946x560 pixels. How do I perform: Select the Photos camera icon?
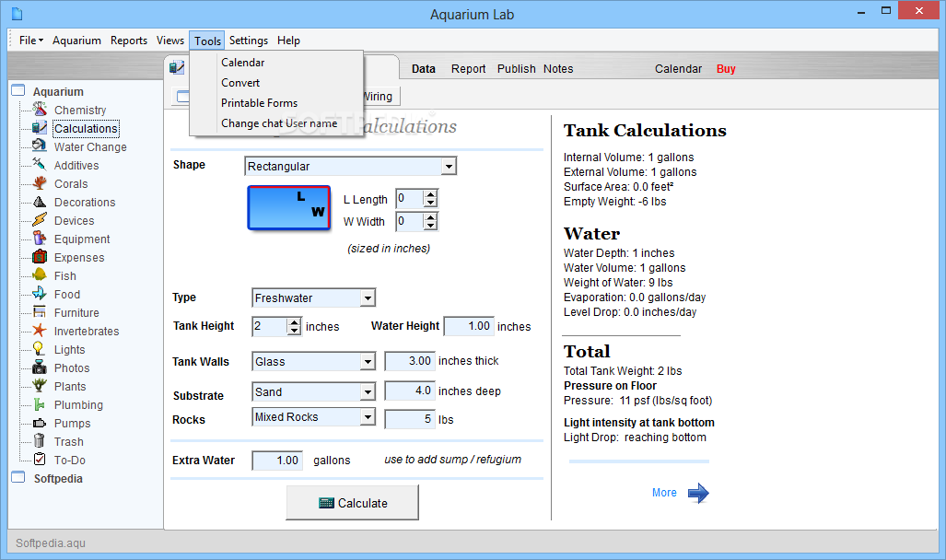[40, 367]
